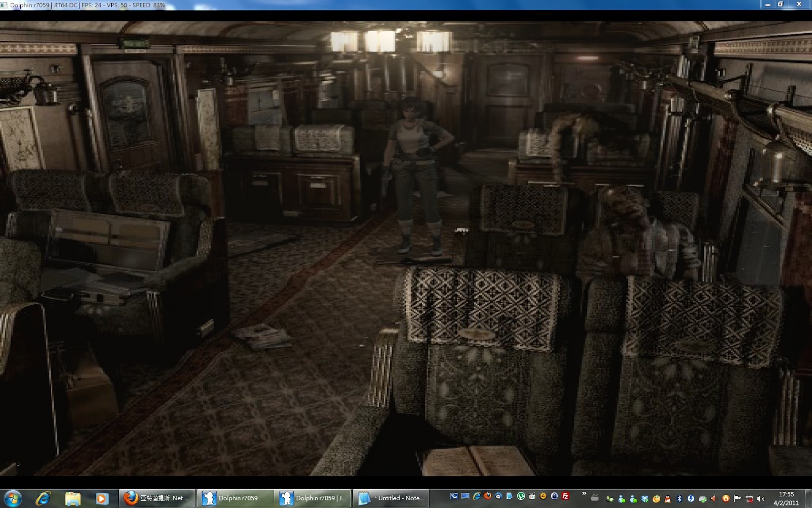Launch pinned Windows Media Player
The height and width of the screenshot is (508, 812).
(x=101, y=498)
